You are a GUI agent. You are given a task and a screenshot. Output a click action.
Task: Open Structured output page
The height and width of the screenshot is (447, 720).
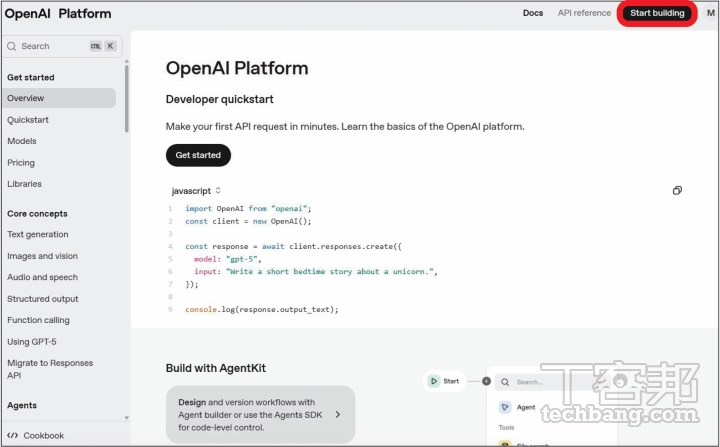click(x=43, y=299)
